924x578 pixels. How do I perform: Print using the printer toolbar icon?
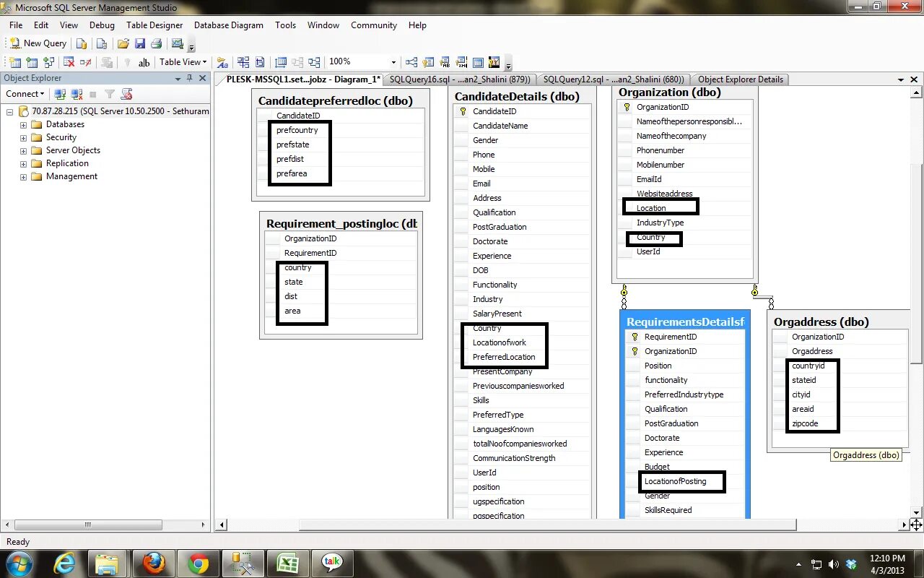click(156, 43)
